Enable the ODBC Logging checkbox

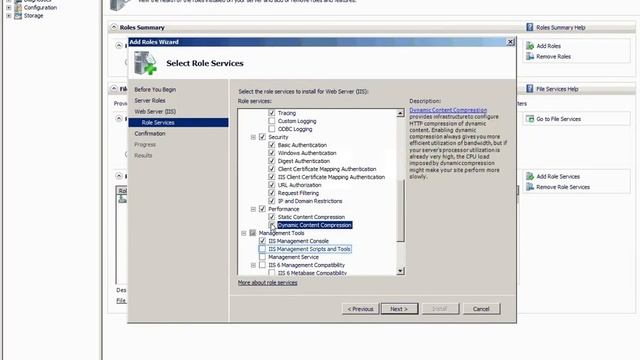pos(272,129)
